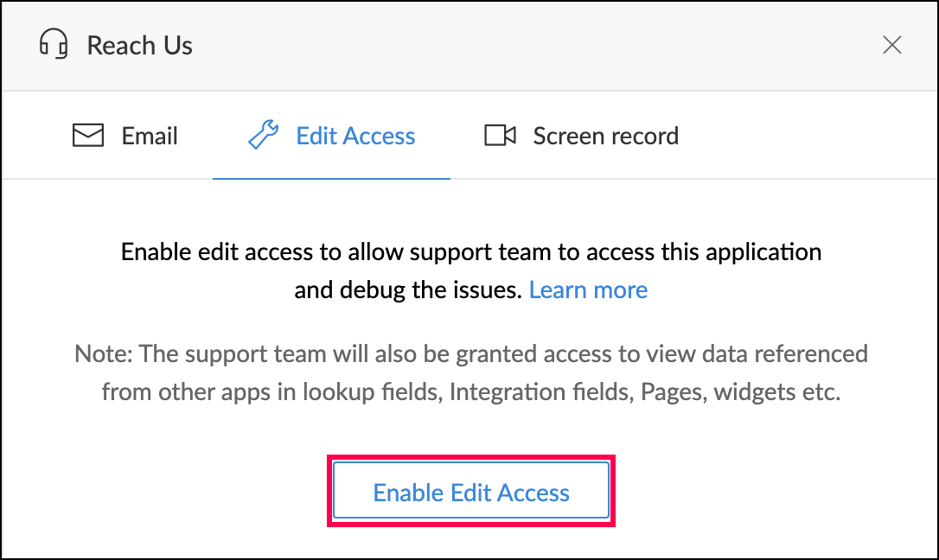Open the Learn more link
The width and height of the screenshot is (939, 560).
pos(588,290)
